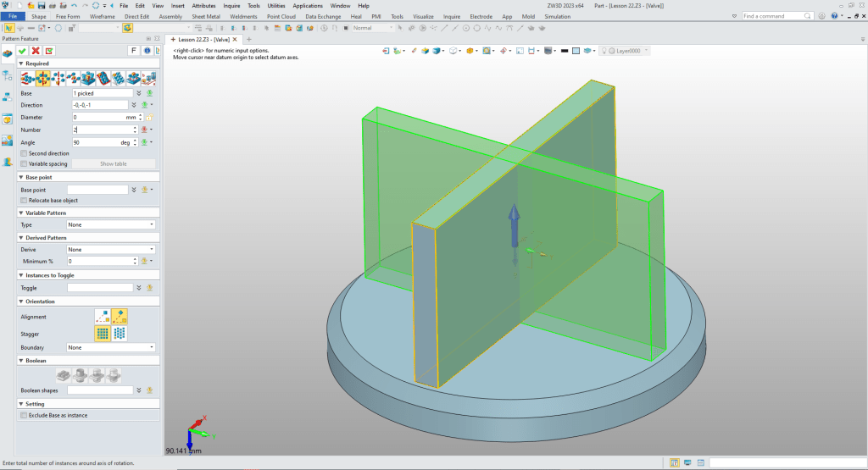This screenshot has height=470, width=868.
Task: Choose the second Alignment option icon
Action: [x=120, y=317]
